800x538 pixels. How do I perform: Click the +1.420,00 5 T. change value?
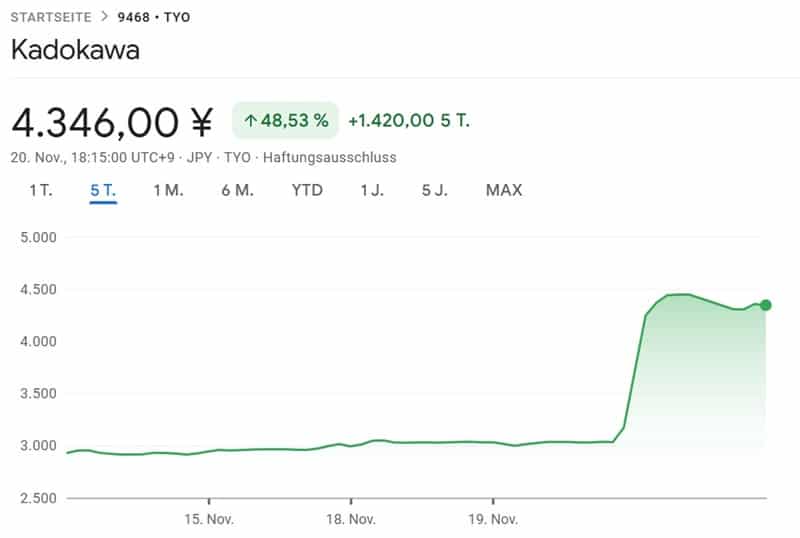[x=408, y=121]
